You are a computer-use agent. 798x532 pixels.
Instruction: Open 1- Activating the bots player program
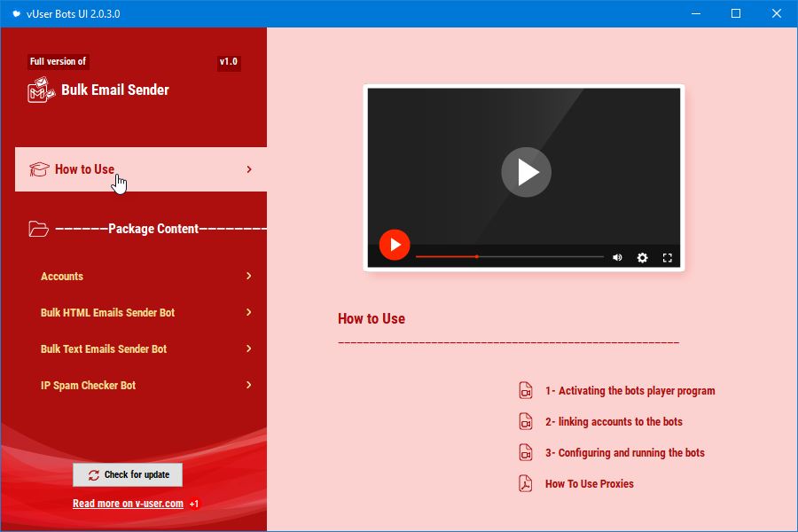click(630, 390)
